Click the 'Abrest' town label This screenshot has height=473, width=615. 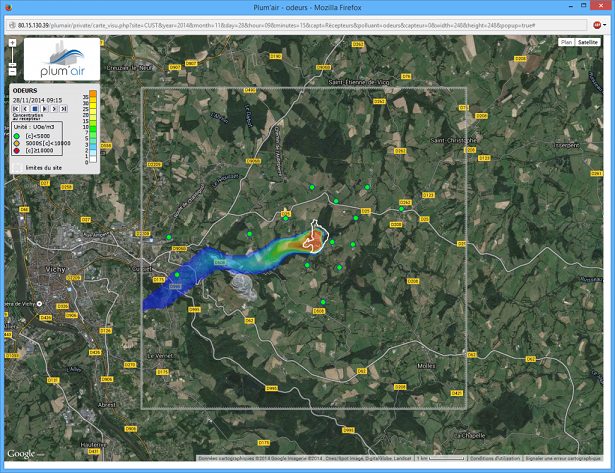(107, 404)
